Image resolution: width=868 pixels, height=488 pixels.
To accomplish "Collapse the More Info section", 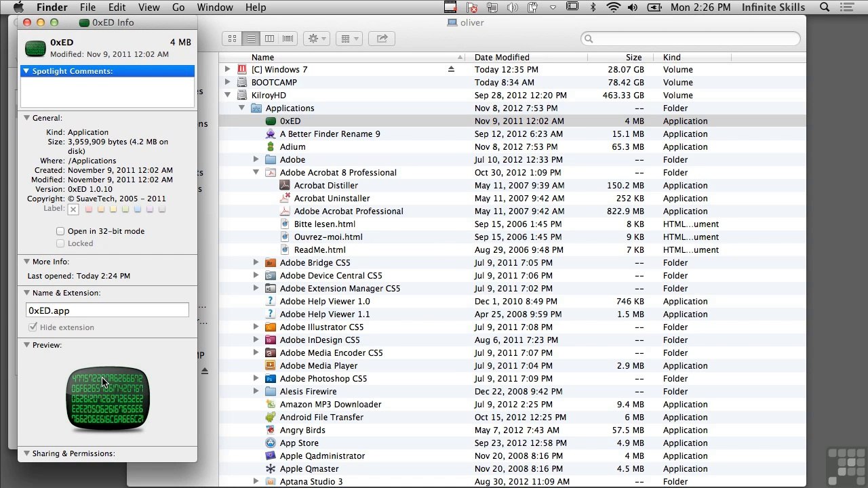I will [26, 262].
